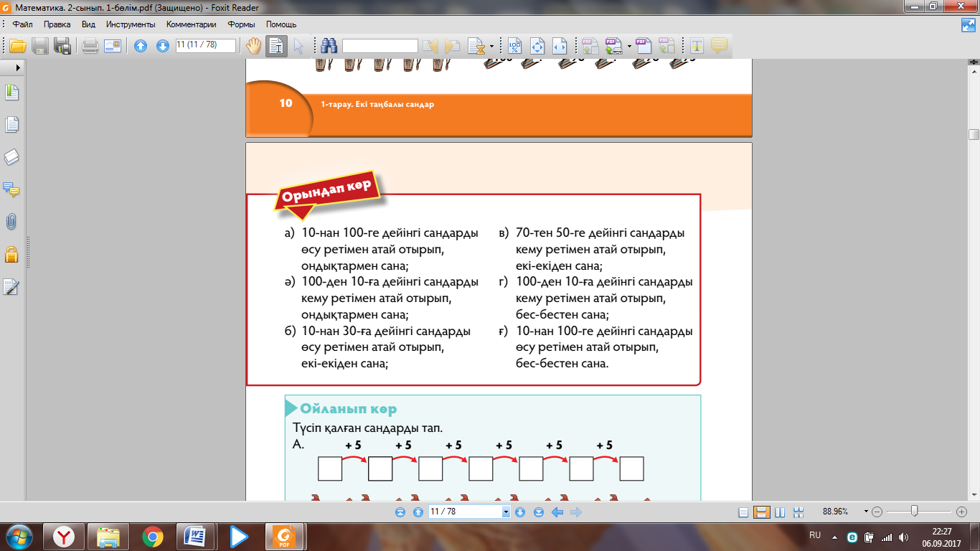Open the Помощь menu
The image size is (980, 551).
tap(281, 24)
